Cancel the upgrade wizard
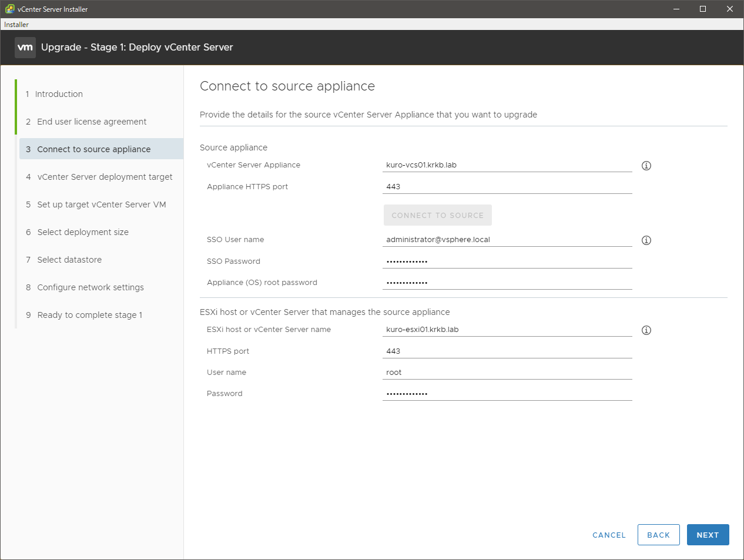The width and height of the screenshot is (744, 560). (x=609, y=535)
